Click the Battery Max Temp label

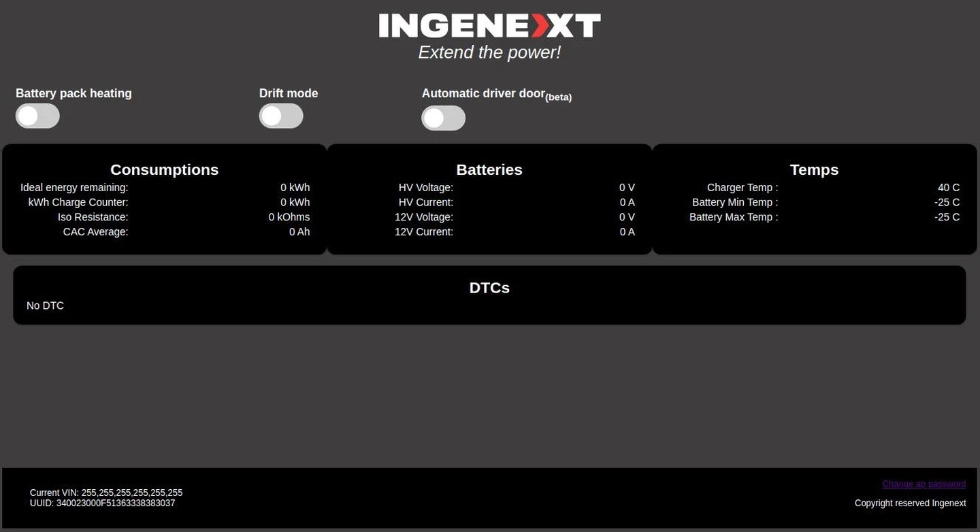pyautogui.click(x=734, y=218)
